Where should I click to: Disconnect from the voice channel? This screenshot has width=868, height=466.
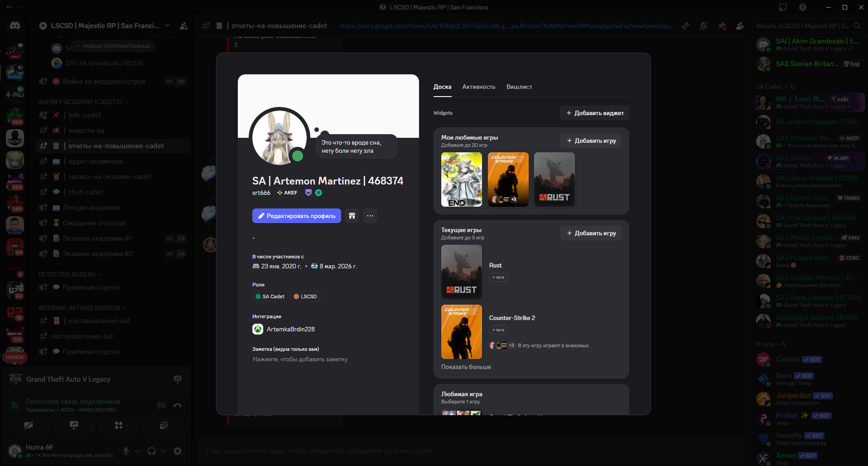tap(178, 405)
